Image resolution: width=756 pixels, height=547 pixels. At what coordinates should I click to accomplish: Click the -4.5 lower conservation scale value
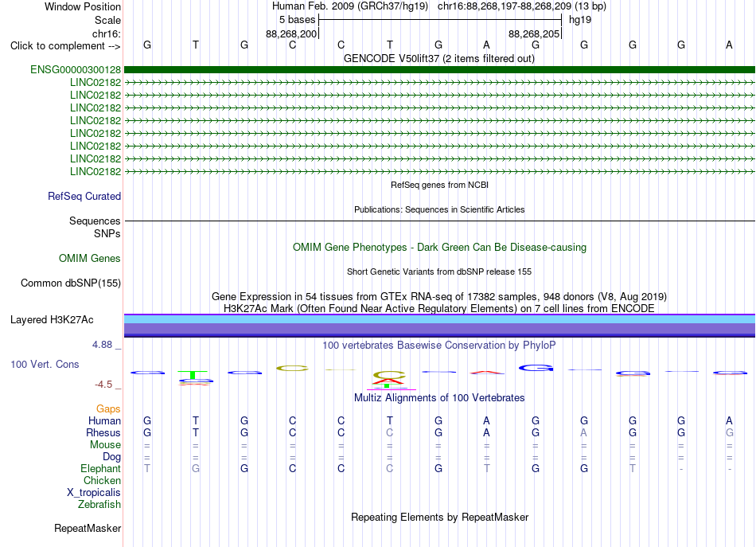[x=103, y=385]
